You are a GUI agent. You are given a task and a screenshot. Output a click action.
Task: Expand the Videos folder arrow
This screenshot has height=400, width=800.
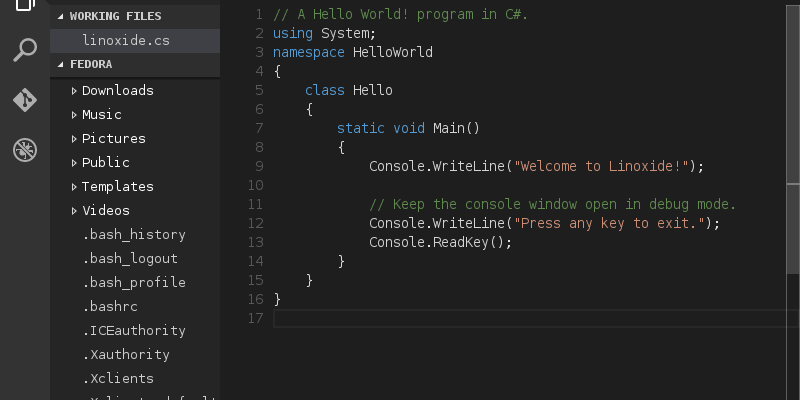(74, 211)
